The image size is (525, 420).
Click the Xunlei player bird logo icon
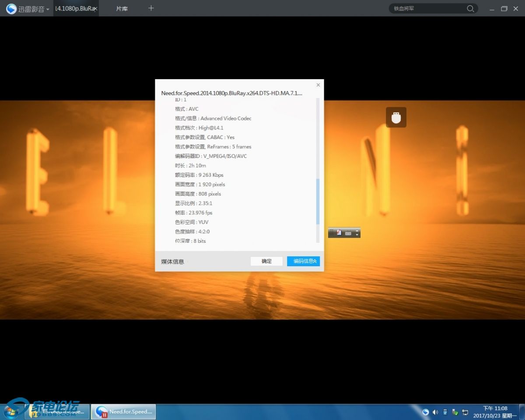[x=11, y=9]
